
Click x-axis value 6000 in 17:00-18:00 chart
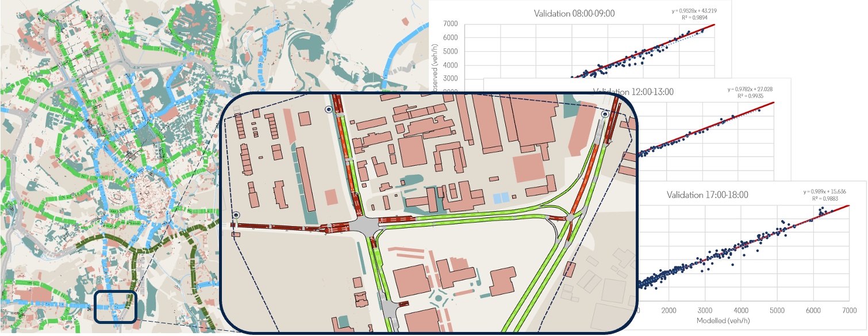[813, 311]
